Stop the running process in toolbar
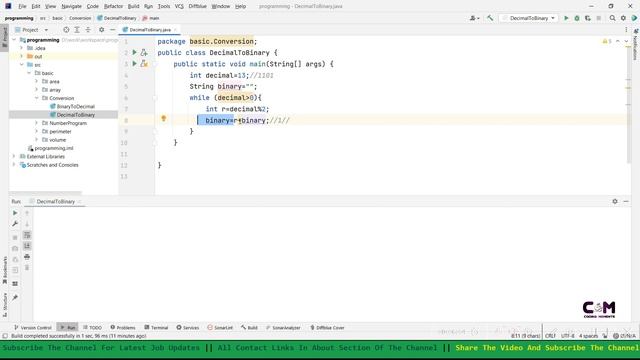The width and height of the screenshot is (640, 360). coord(599,18)
